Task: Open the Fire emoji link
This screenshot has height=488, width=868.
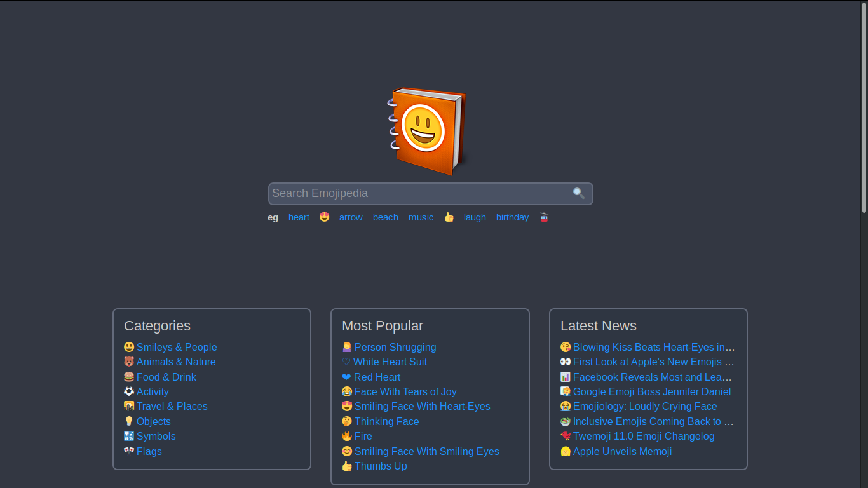Action: (x=363, y=436)
